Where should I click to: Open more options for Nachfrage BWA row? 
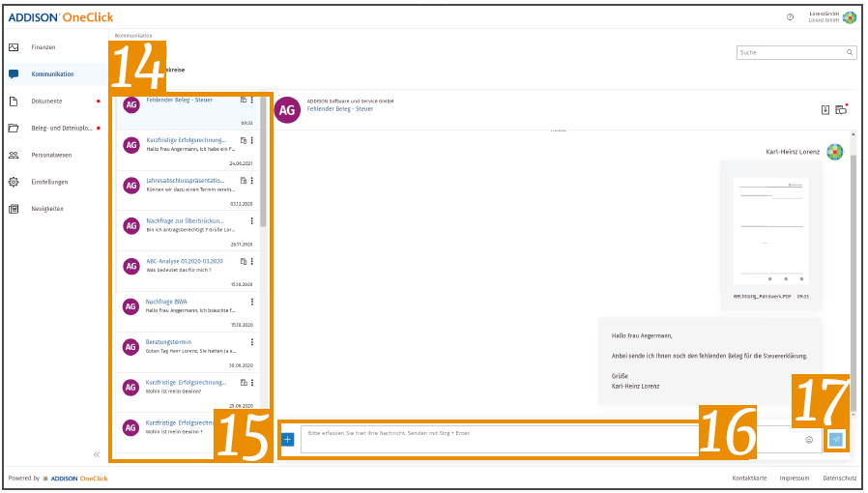(x=252, y=303)
